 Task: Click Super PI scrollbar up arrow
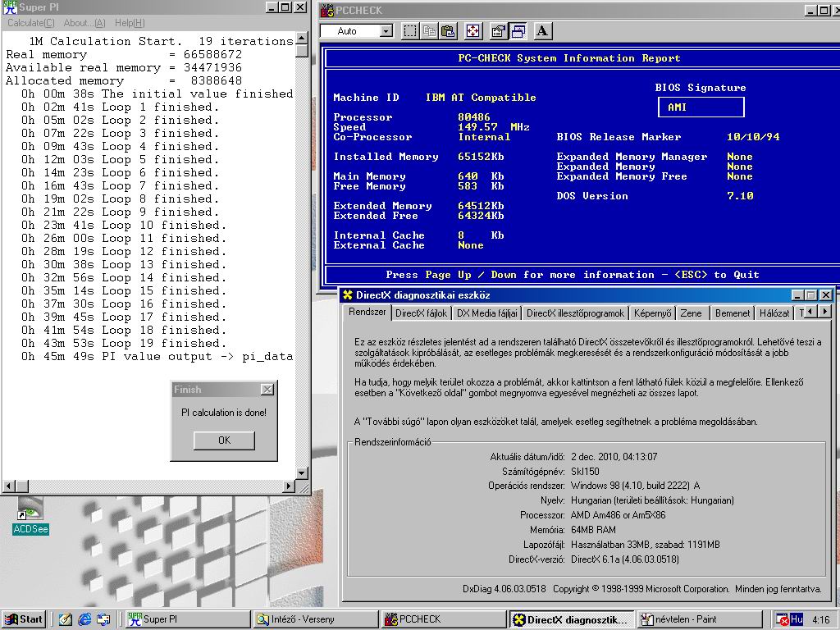(x=302, y=38)
